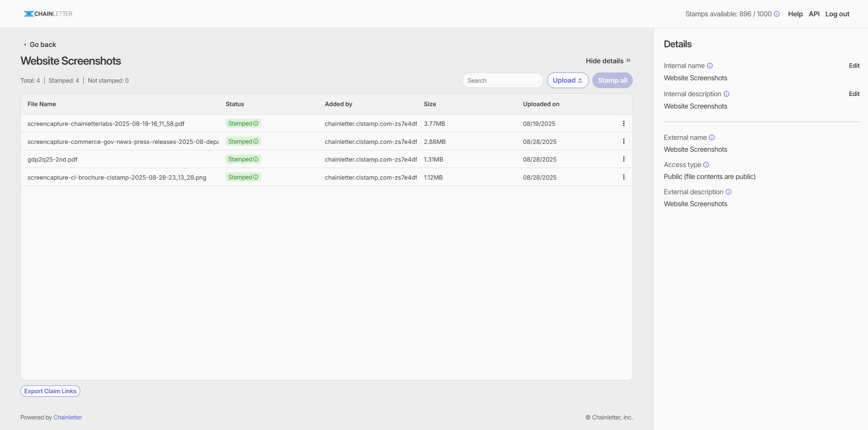868x430 pixels.
Task: Click the External name info icon
Action: click(x=711, y=137)
